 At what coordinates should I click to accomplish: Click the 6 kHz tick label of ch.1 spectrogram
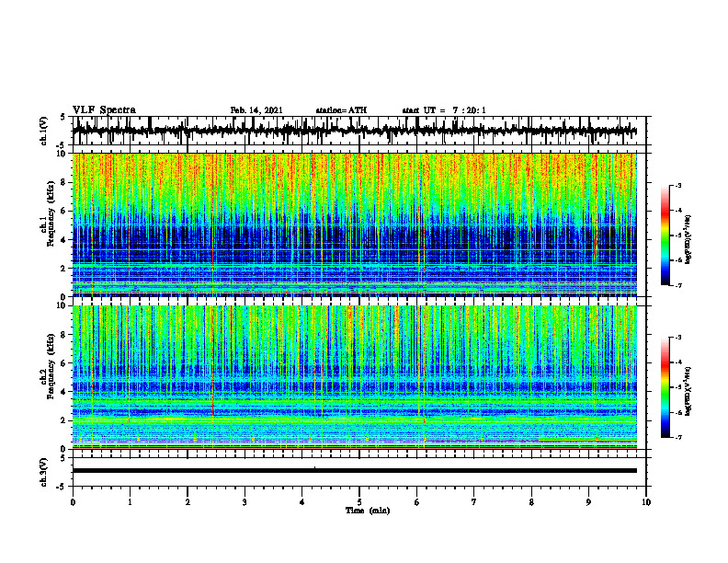64,211
